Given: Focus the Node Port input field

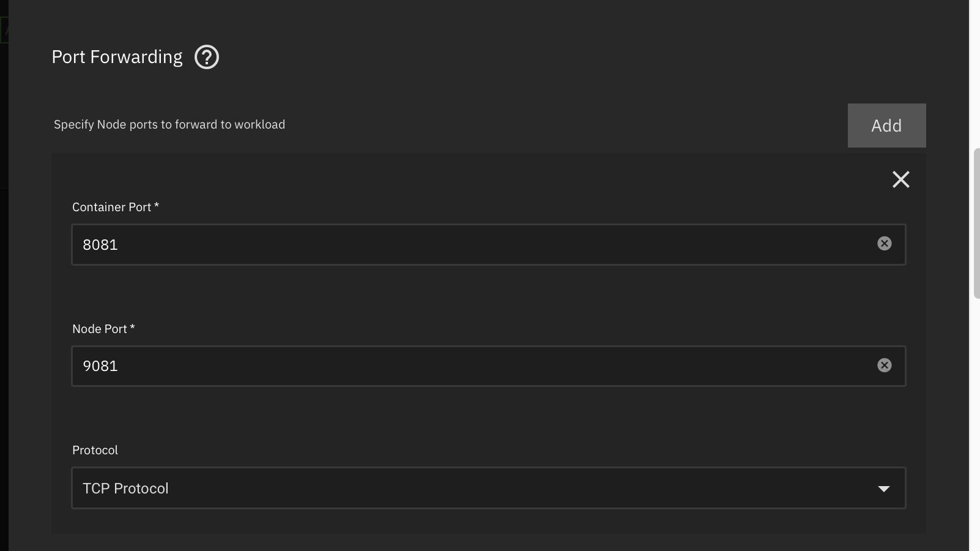Looking at the screenshot, I should pyautogui.click(x=489, y=366).
